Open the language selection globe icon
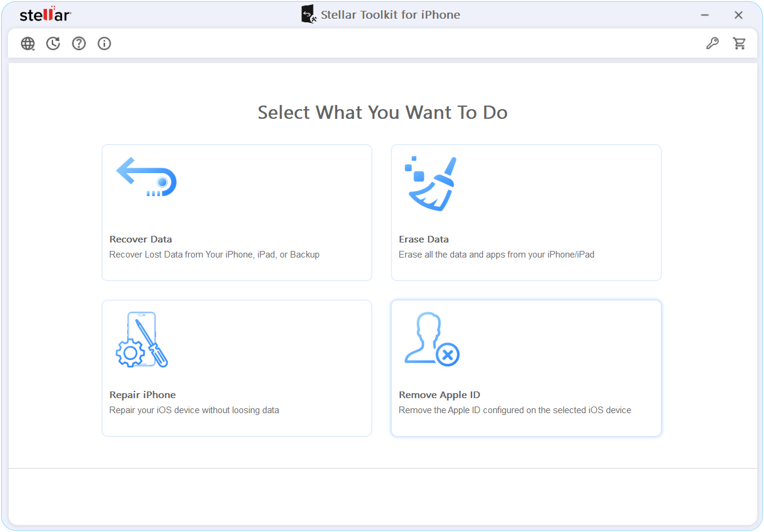Viewport: 764px width, 532px height. click(28, 43)
